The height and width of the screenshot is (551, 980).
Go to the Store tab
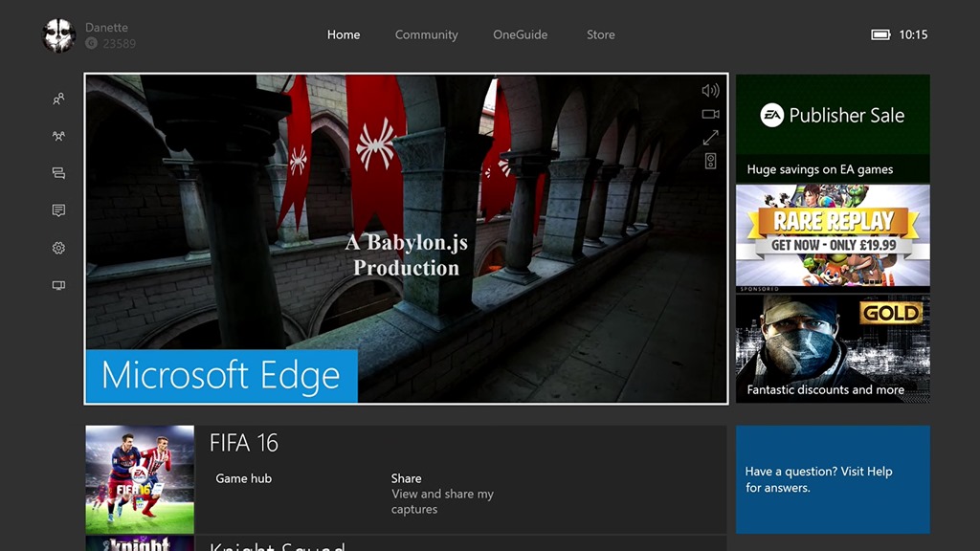[x=601, y=35]
